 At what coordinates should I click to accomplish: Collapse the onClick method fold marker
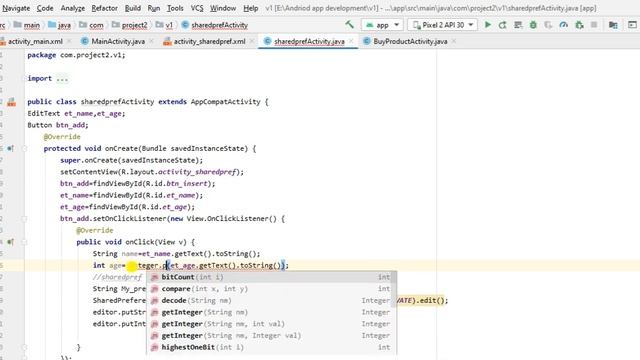coord(24,242)
